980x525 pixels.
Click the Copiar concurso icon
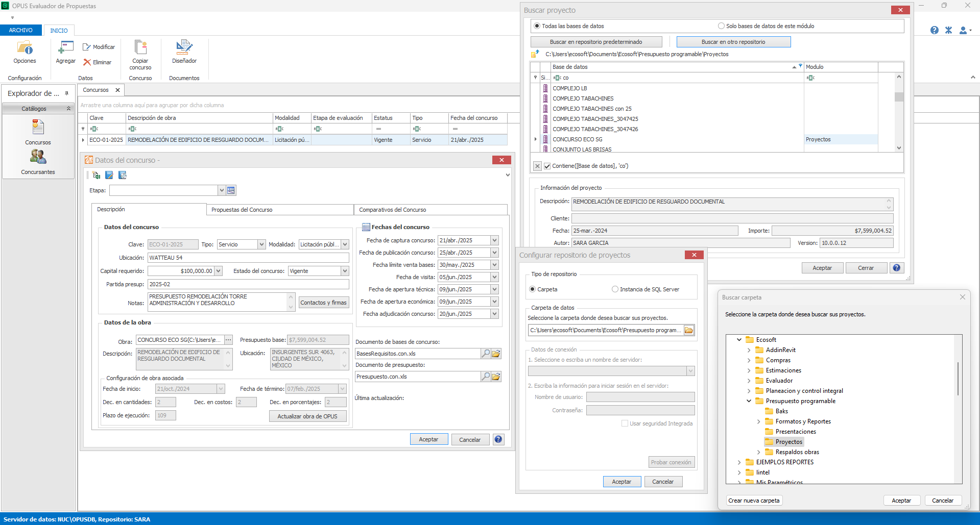[x=140, y=47]
